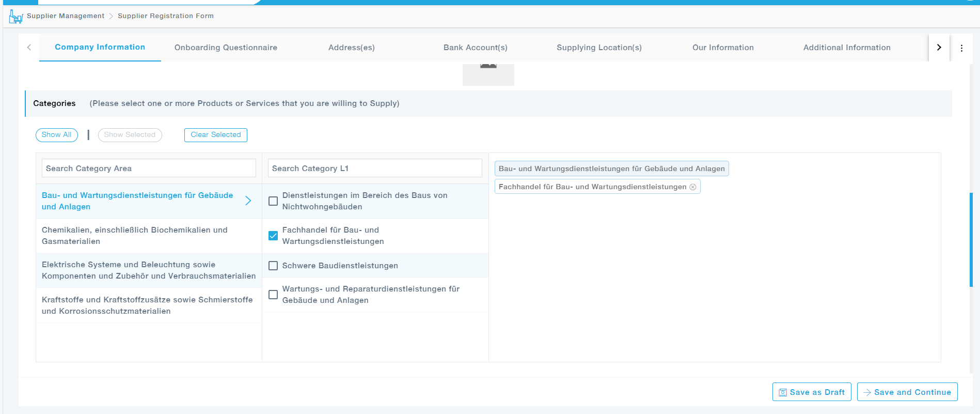Click Save and Continue button

pos(907,392)
